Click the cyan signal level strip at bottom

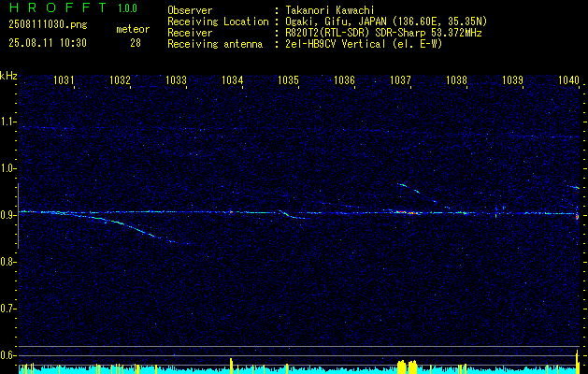300,370
